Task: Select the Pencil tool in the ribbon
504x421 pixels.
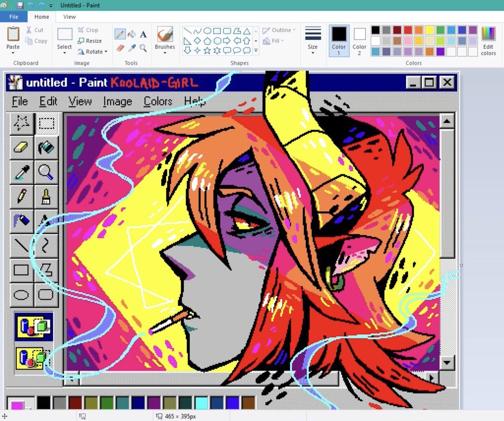Action: pyautogui.click(x=120, y=34)
